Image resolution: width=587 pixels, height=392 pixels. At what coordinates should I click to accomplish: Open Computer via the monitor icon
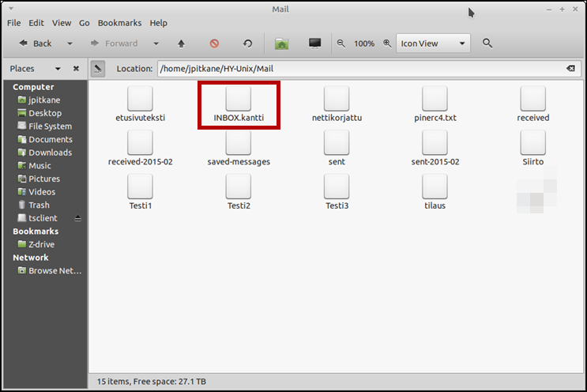pos(315,43)
